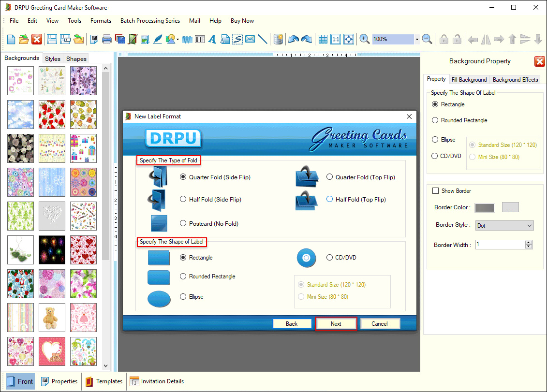Screen dimensions: 547x392
Task: Close the New Label Format dialog
Action: click(x=409, y=116)
